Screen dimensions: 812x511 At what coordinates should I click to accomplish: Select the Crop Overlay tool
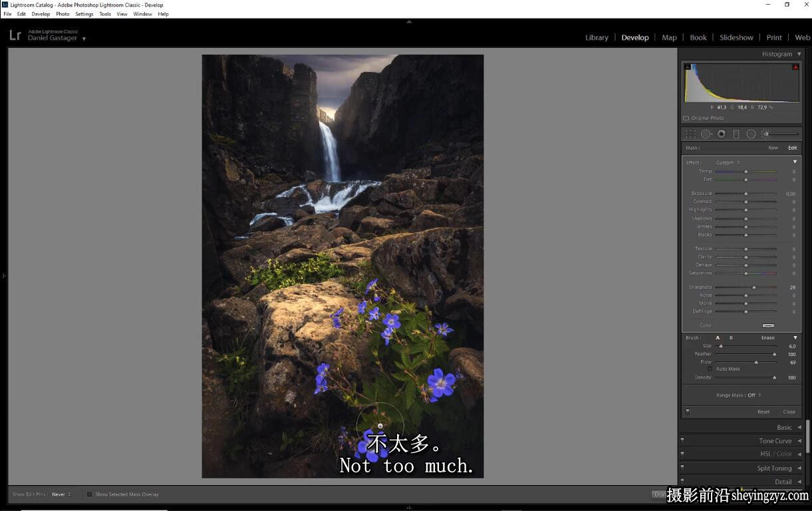coord(690,134)
